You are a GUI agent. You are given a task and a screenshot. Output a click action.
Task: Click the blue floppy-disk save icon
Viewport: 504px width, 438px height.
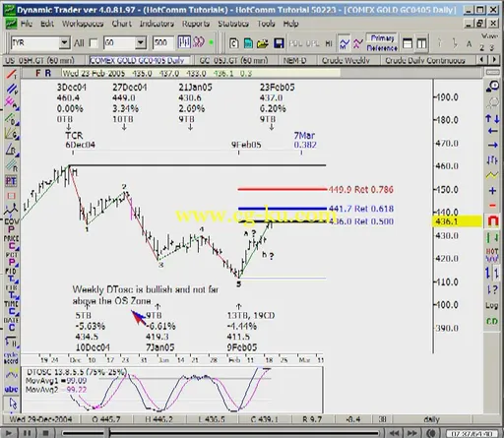(x=279, y=43)
